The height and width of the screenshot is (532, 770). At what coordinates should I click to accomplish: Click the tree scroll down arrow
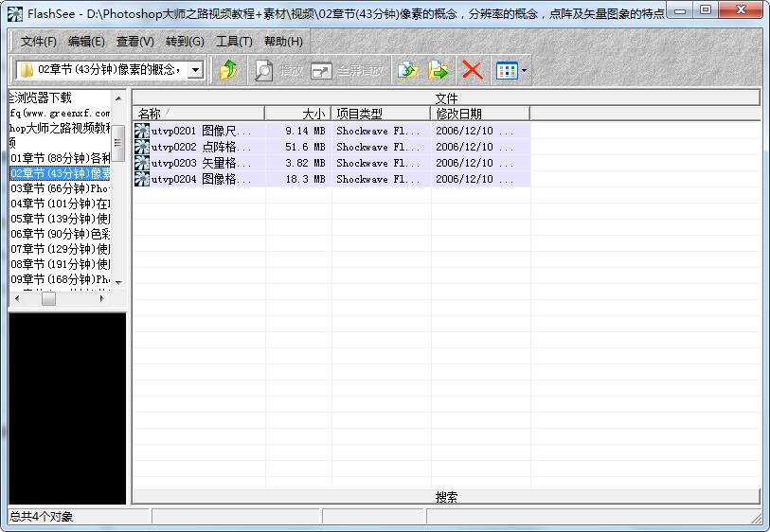click(x=118, y=282)
